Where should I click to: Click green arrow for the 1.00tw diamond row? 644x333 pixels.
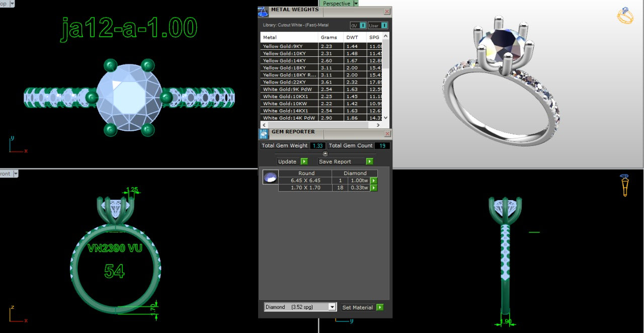tap(374, 181)
